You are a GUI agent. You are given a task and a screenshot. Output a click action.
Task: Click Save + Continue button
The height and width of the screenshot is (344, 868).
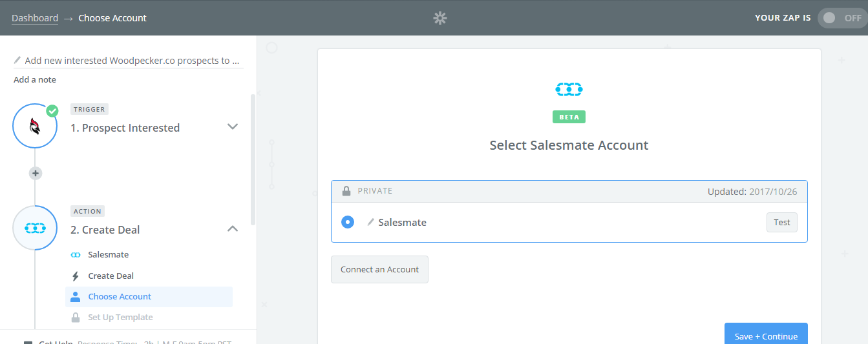pyautogui.click(x=766, y=334)
